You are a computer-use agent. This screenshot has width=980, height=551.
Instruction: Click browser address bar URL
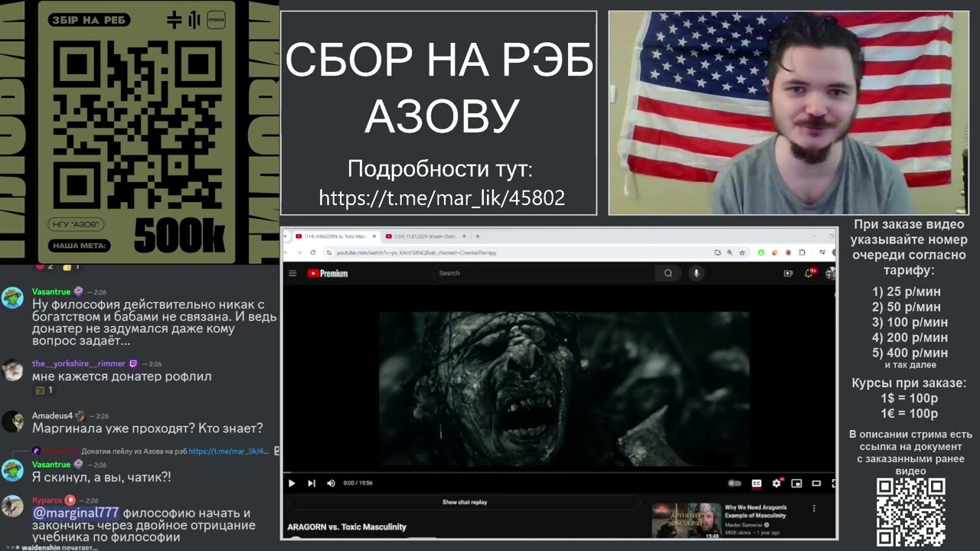[416, 253]
